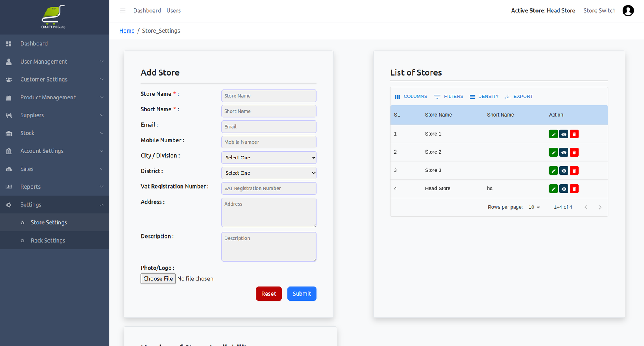Expand Reports chevron

(102, 187)
